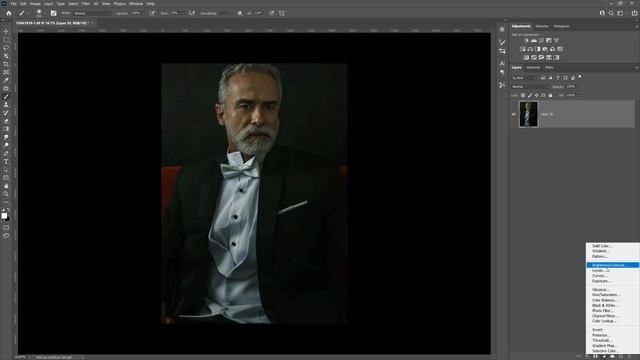Select the Move tool

(x=6, y=31)
